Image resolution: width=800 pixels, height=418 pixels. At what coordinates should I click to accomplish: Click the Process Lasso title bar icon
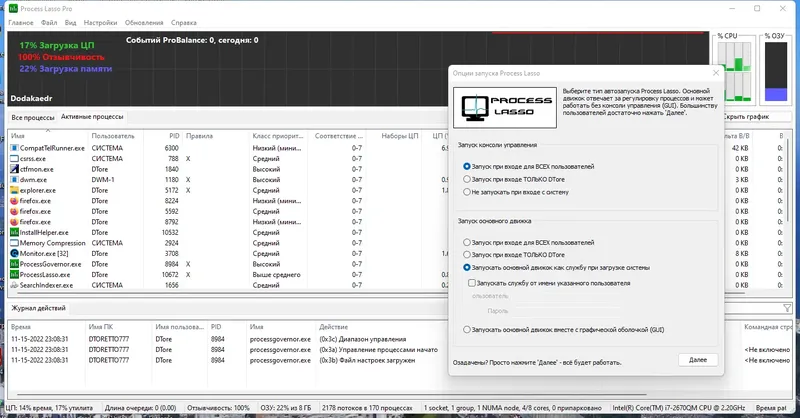click(x=13, y=8)
